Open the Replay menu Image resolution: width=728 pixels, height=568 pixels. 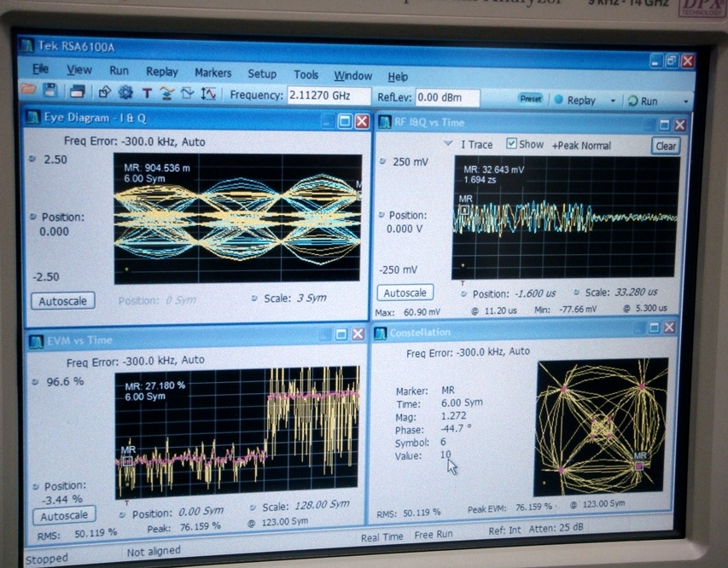pos(162,72)
